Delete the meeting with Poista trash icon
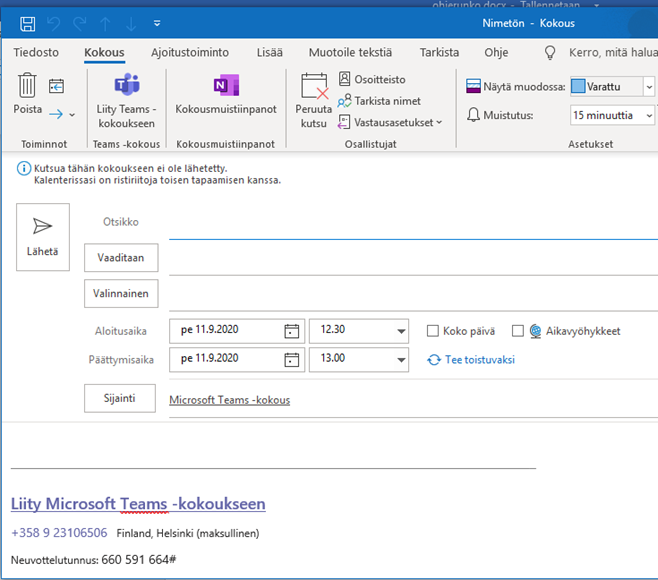The image size is (658, 580). click(27, 85)
